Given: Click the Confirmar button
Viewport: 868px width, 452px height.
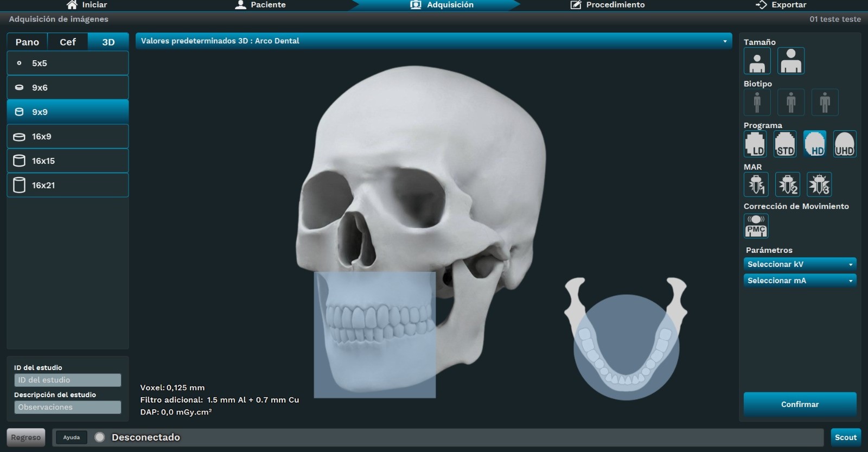Looking at the screenshot, I should point(800,404).
